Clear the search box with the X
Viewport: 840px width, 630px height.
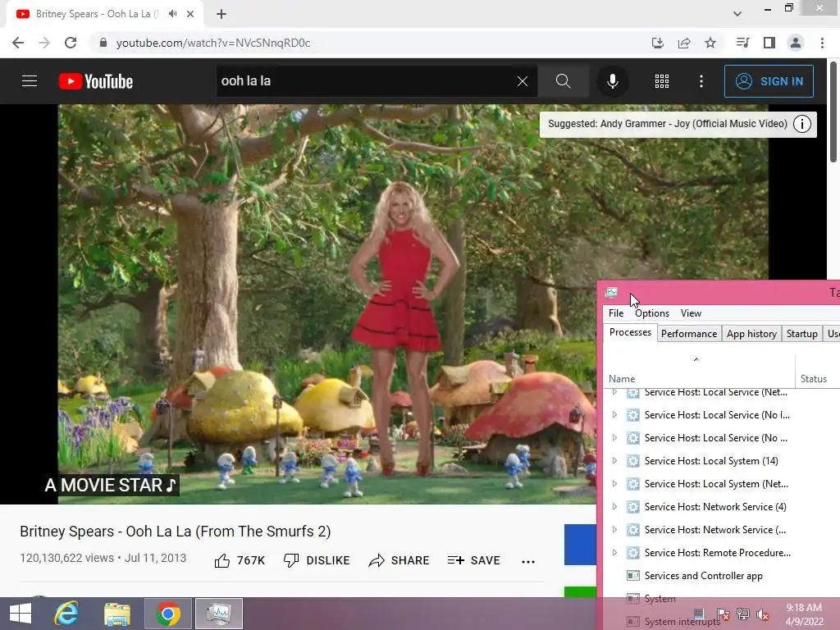click(523, 81)
